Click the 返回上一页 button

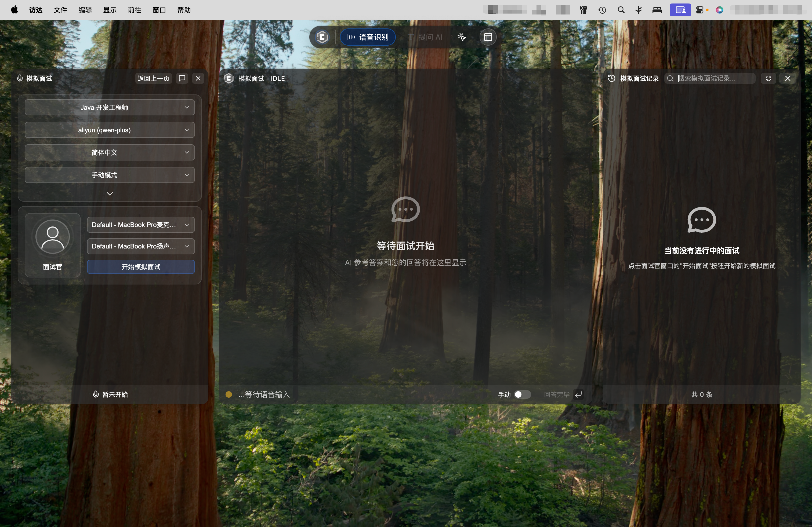click(x=153, y=78)
